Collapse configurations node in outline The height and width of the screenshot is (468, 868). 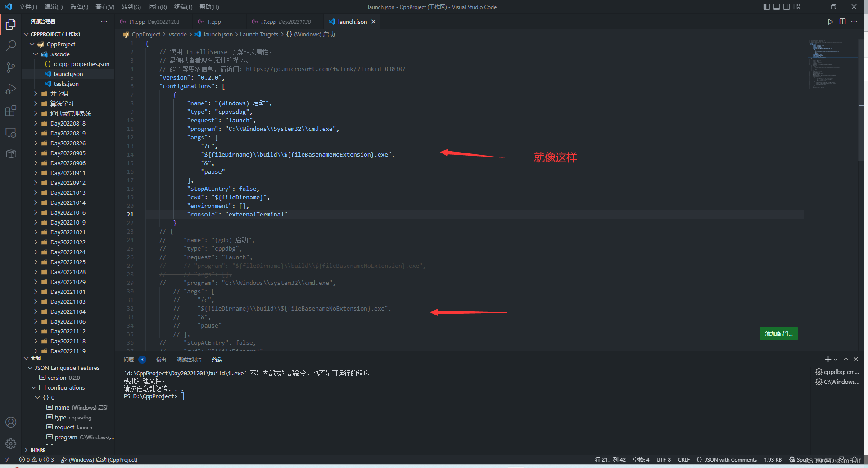[34, 387]
